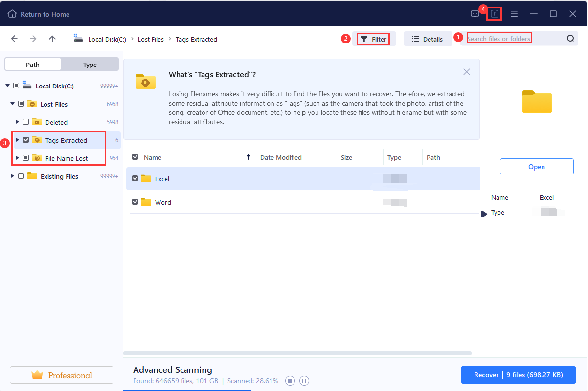Navigate back using the back arrow
588x391 pixels.
14,38
